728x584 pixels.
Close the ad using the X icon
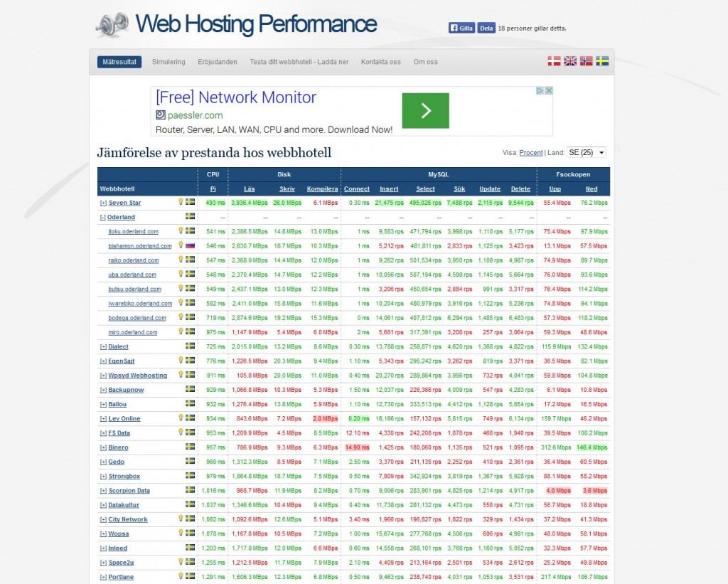click(549, 91)
